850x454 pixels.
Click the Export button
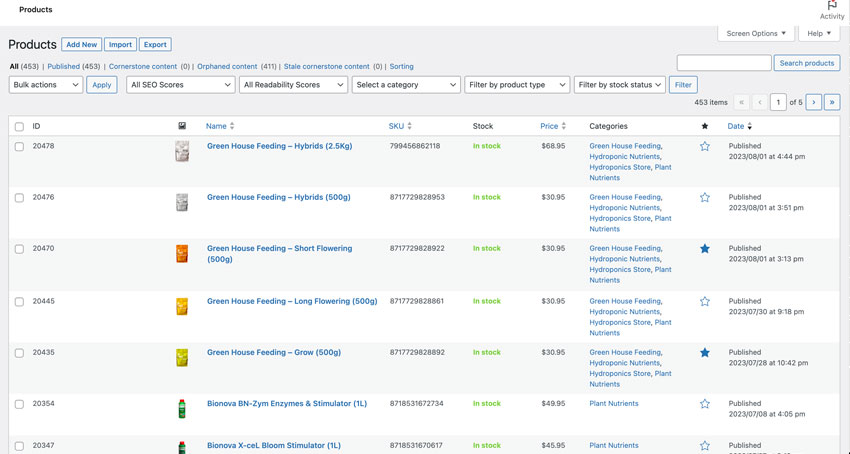click(155, 44)
